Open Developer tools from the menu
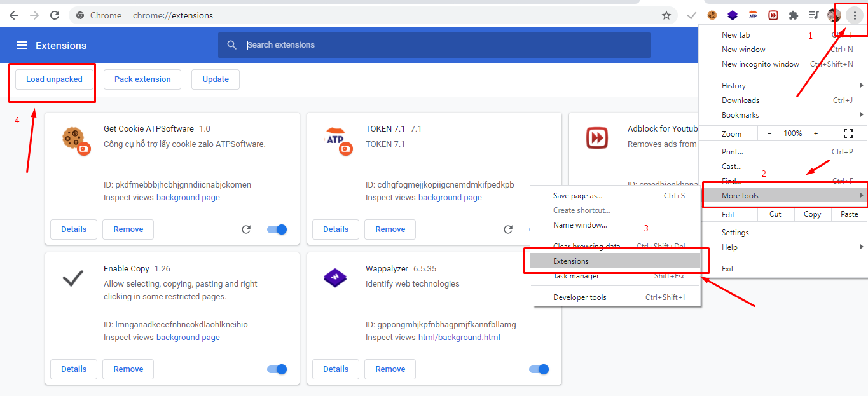Image resolution: width=868 pixels, height=396 pixels. (x=579, y=297)
